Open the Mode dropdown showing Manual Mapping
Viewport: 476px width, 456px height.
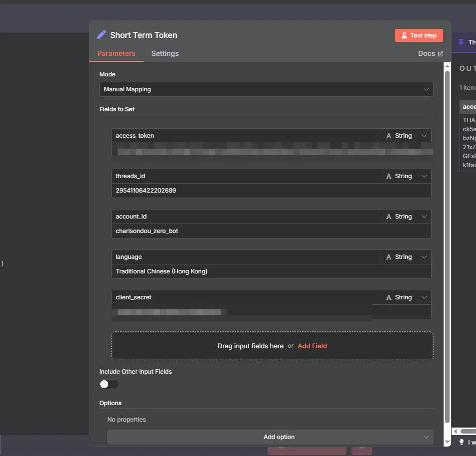266,89
